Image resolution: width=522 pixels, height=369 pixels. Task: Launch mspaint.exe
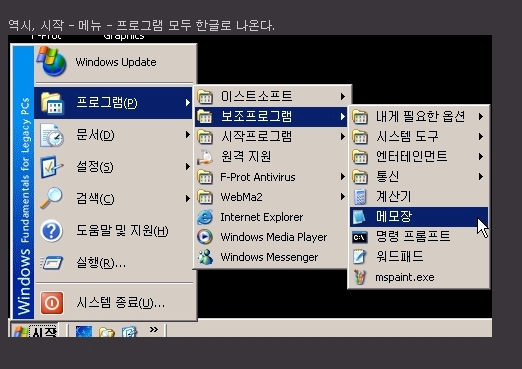(x=419, y=277)
